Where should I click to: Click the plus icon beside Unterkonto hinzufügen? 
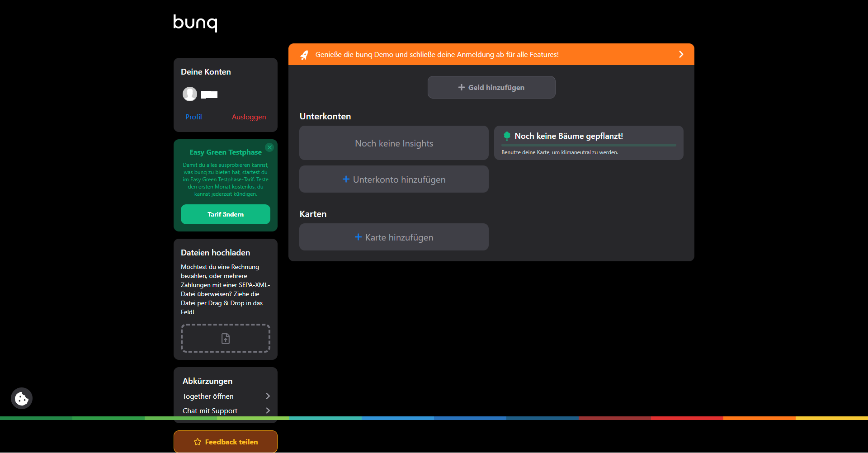[x=346, y=179]
